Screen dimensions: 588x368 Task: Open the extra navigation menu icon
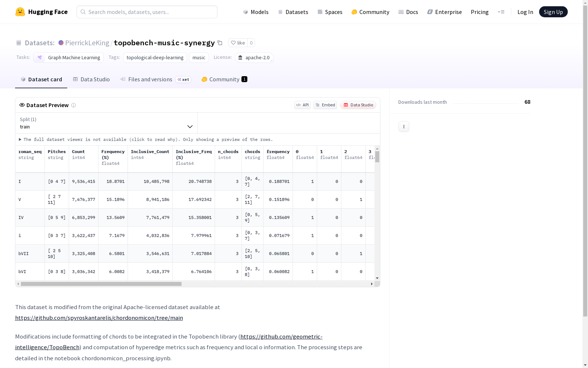[501, 12]
